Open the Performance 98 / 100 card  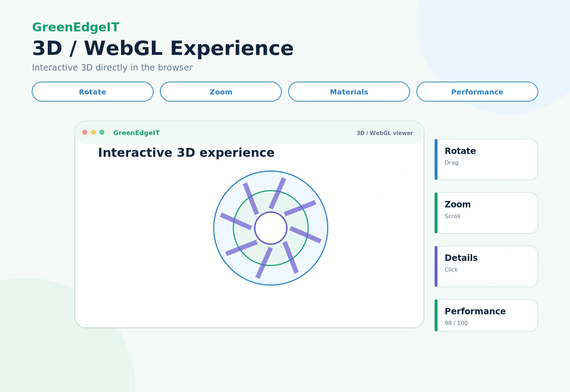coord(486,315)
